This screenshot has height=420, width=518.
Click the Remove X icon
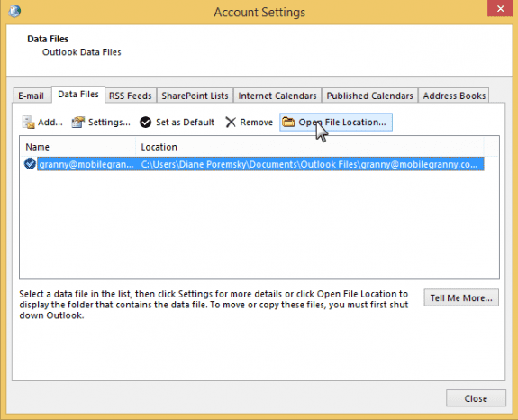(x=231, y=123)
